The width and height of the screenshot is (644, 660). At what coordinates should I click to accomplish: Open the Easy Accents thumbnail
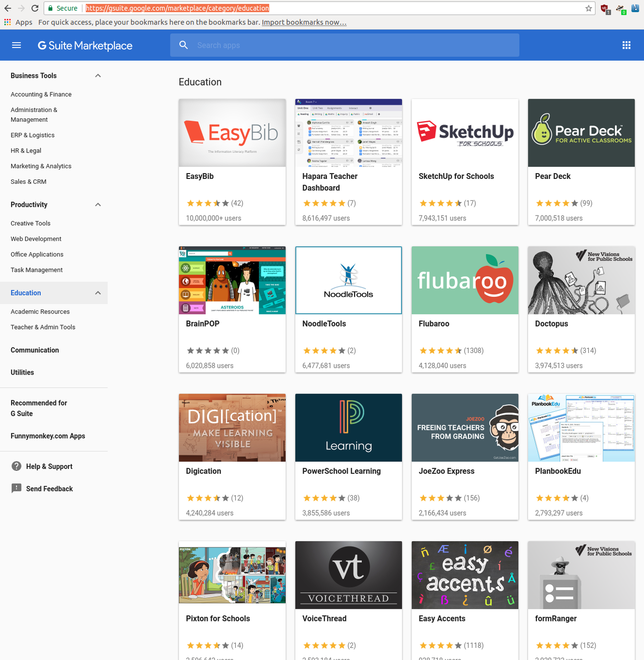pos(465,575)
